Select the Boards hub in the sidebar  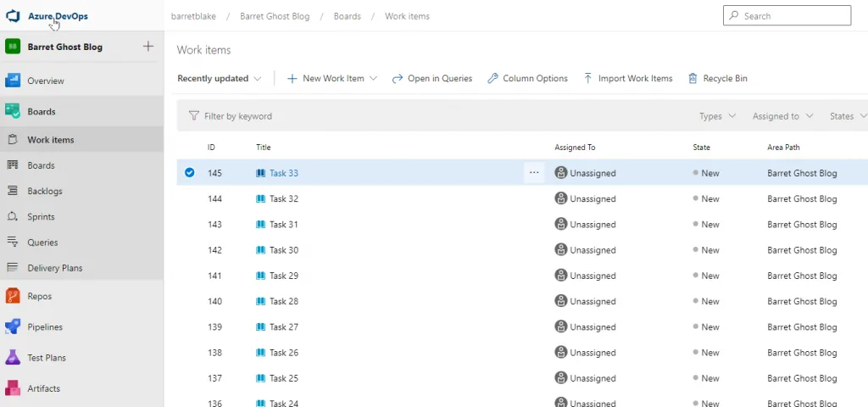[42, 111]
